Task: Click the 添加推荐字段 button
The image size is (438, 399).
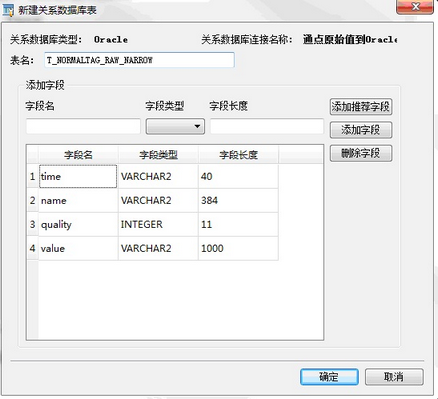Action: coord(361,107)
